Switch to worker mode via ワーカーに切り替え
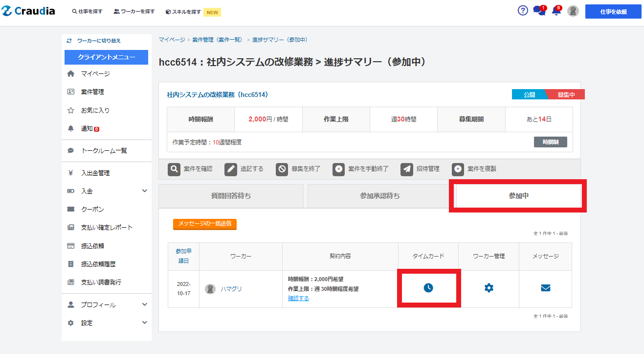 click(x=98, y=41)
